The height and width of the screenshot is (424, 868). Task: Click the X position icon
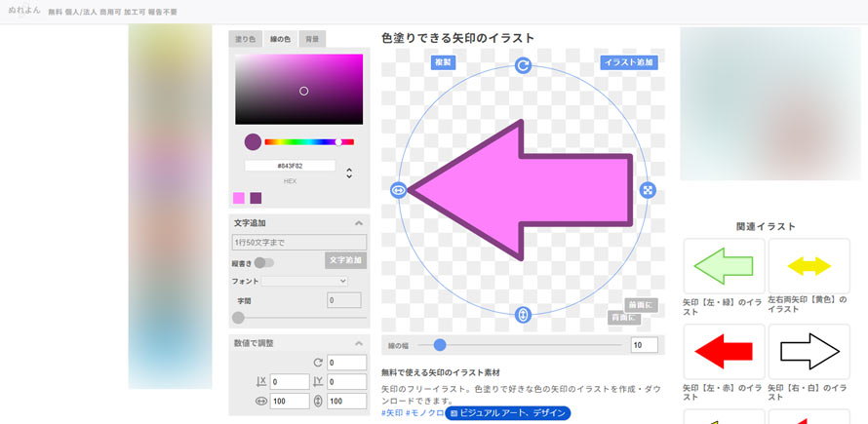261,381
